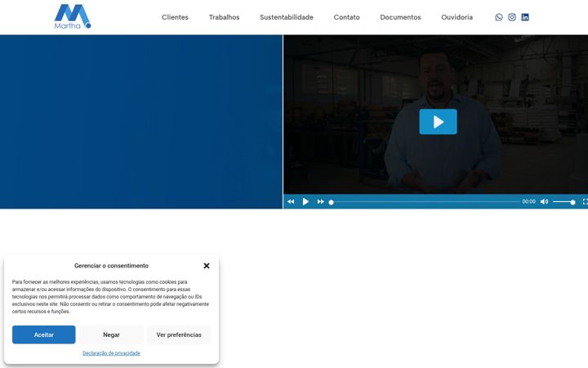Play the video with large center button

pos(438,122)
